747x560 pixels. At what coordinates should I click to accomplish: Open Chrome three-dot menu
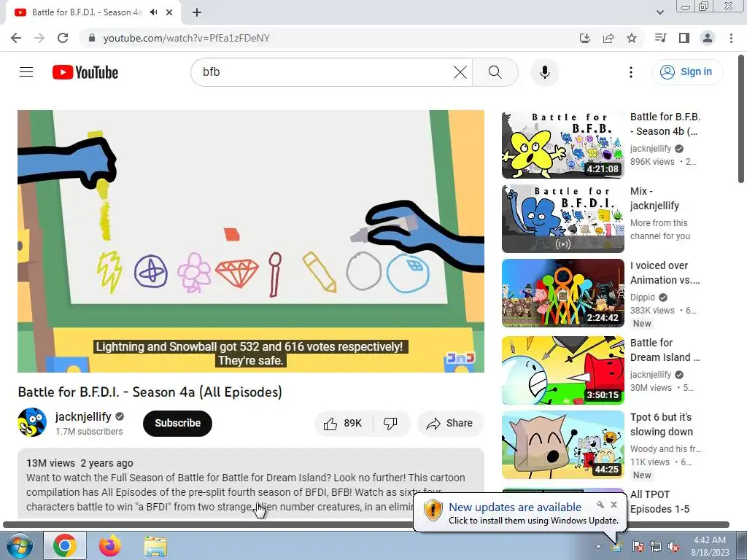pos(731,38)
